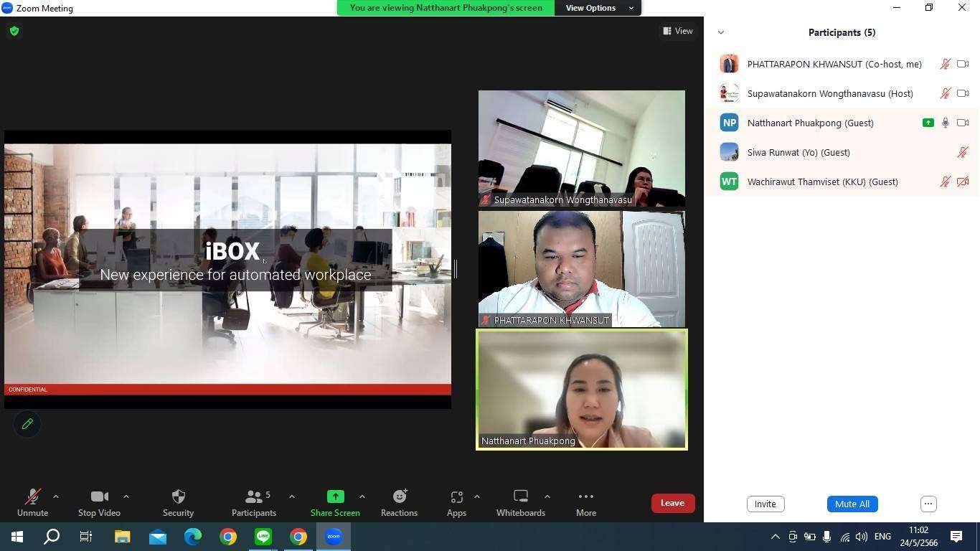Expand arrow next to Participants button
Viewport: 980px width, 551px height.
(x=291, y=496)
